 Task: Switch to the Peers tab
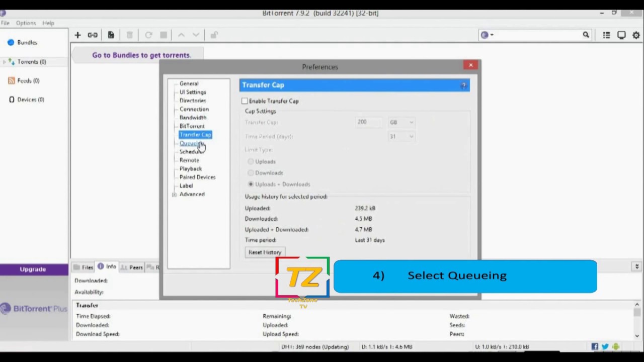132,267
